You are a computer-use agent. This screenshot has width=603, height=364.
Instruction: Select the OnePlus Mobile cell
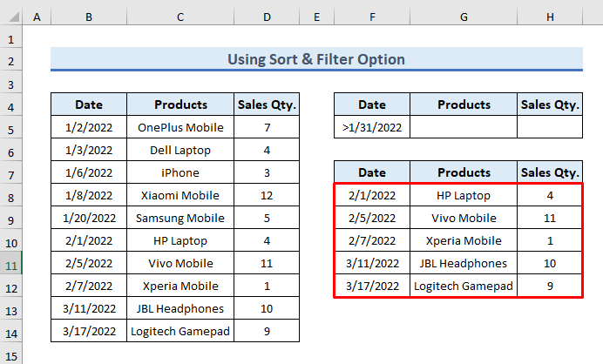180,127
